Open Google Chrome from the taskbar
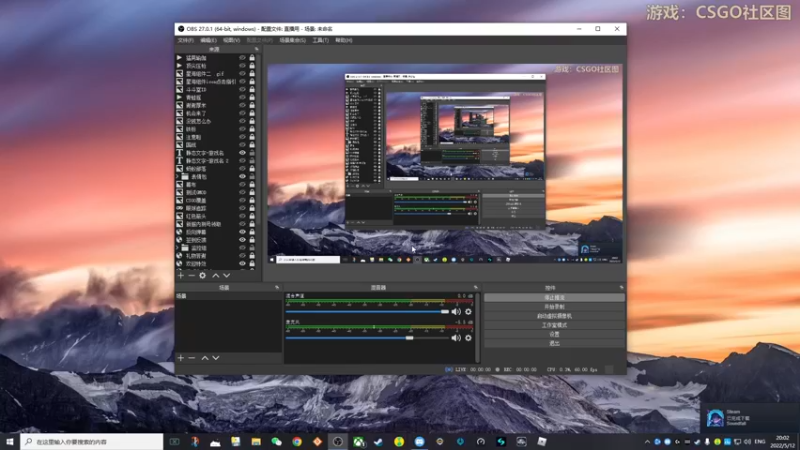 pyautogui.click(x=297, y=441)
